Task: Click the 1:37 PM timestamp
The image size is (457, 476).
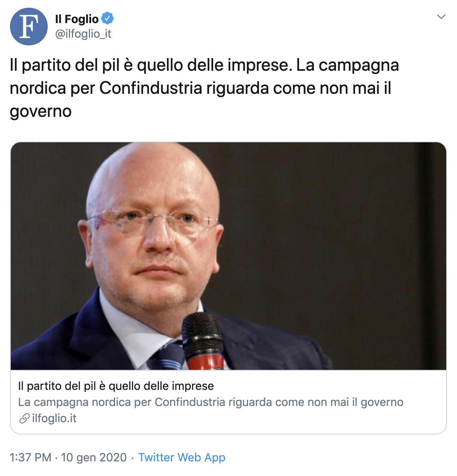Action: click(x=30, y=457)
